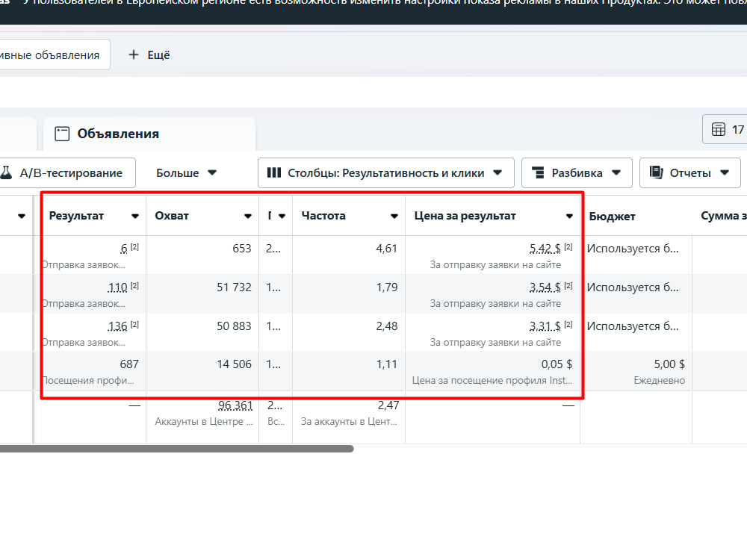Viewport: 747px width, 560px height.
Task: Click frequency value 4,61
Action: click(386, 249)
